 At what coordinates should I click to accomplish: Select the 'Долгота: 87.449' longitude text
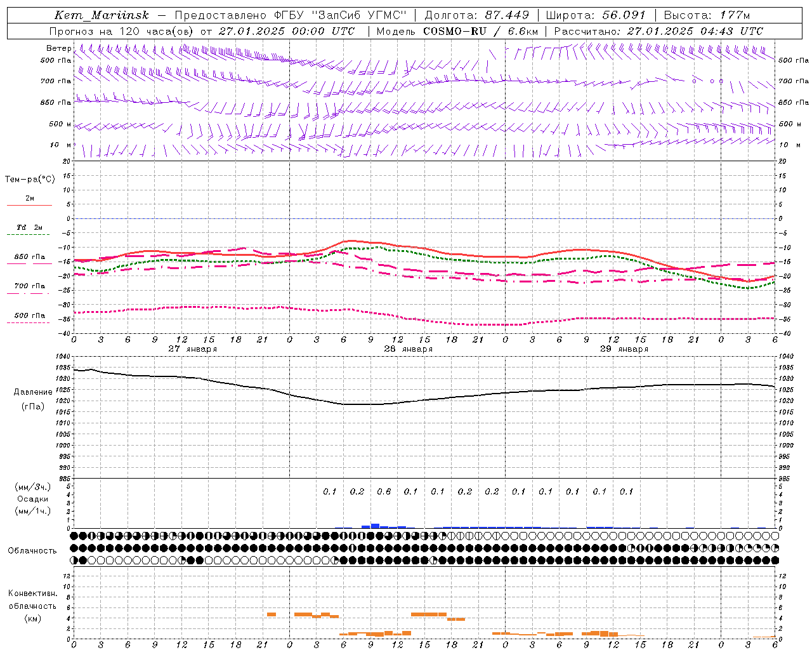[477, 15]
